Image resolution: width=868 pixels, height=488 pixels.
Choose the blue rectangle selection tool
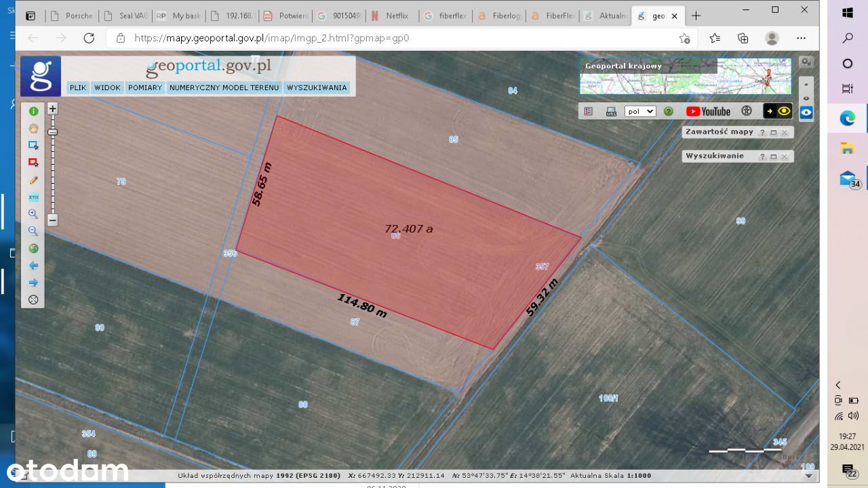[33, 145]
